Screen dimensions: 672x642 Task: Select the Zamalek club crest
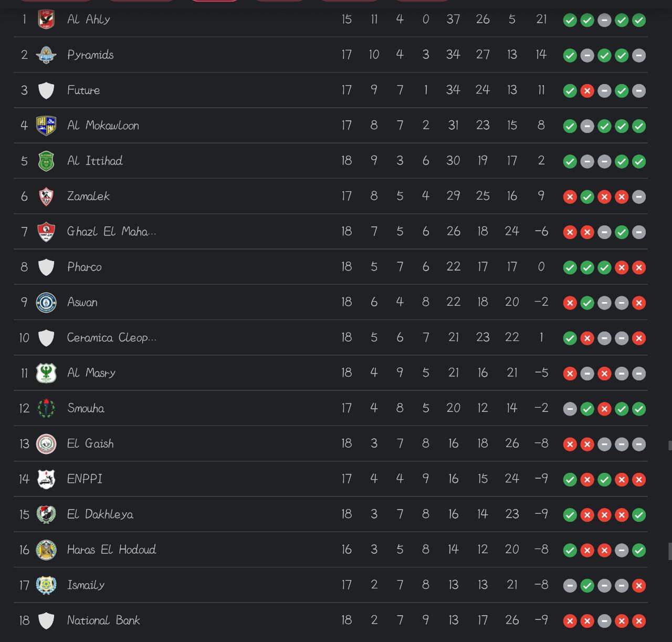pos(46,196)
